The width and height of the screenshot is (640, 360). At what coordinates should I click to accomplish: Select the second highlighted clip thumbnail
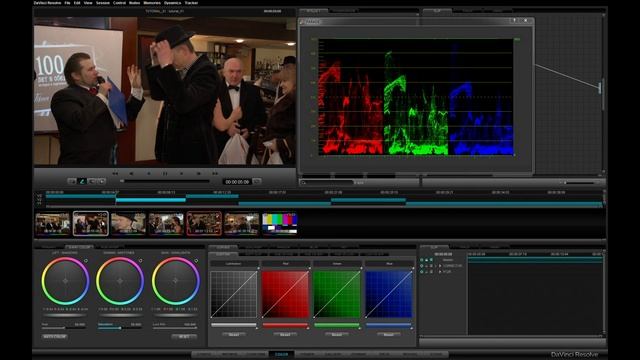point(91,224)
